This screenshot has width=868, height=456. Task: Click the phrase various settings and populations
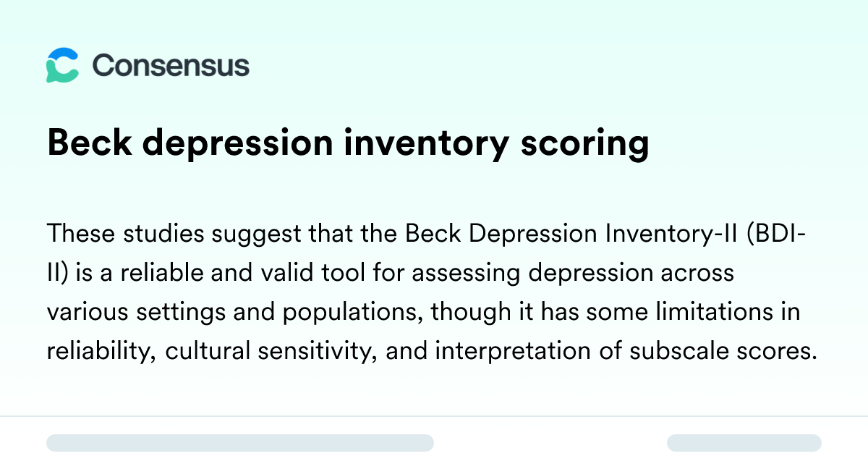point(231,313)
